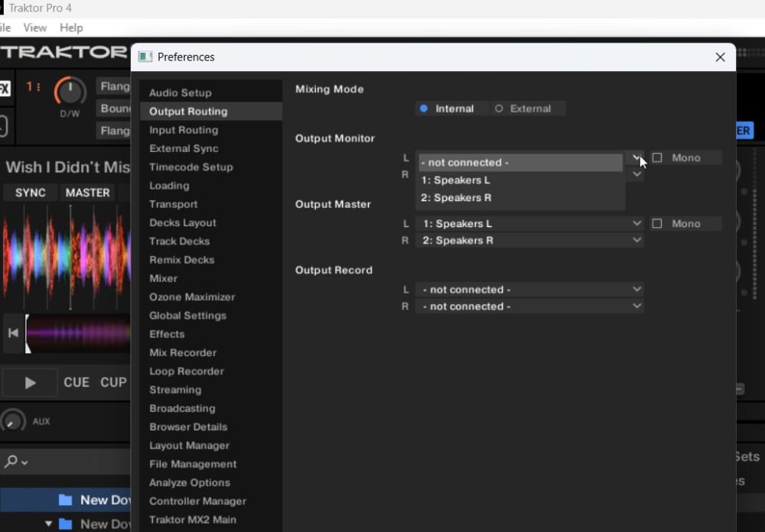Viewport: 765px width, 532px height.
Task: Start deck playback with play button
Action: pos(30,383)
